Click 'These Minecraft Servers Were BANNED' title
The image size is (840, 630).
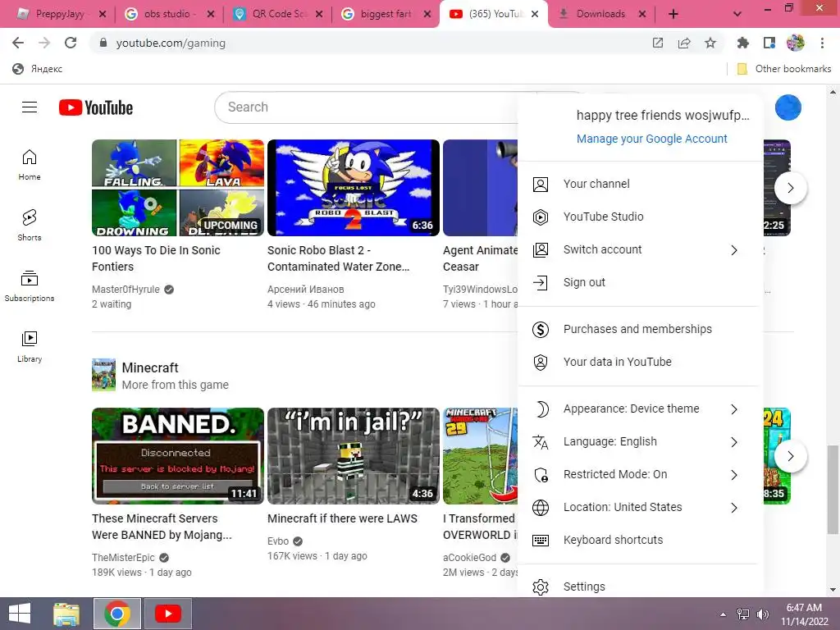162,527
